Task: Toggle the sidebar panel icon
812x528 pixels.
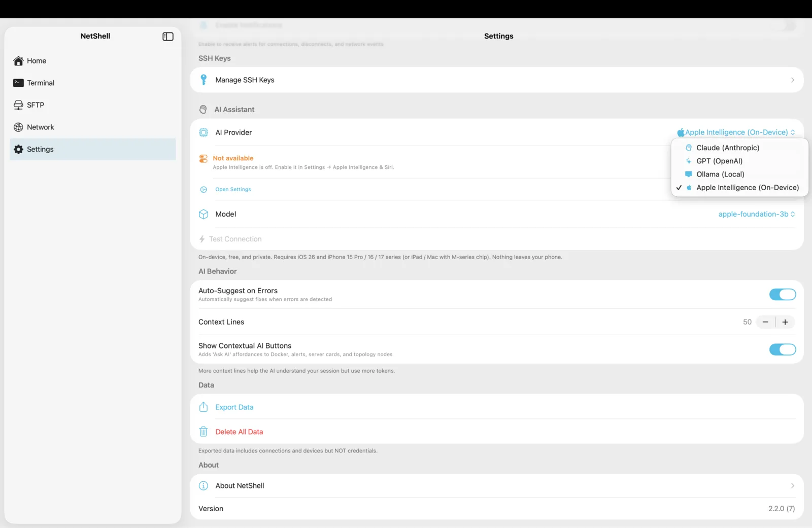Action: (168, 37)
